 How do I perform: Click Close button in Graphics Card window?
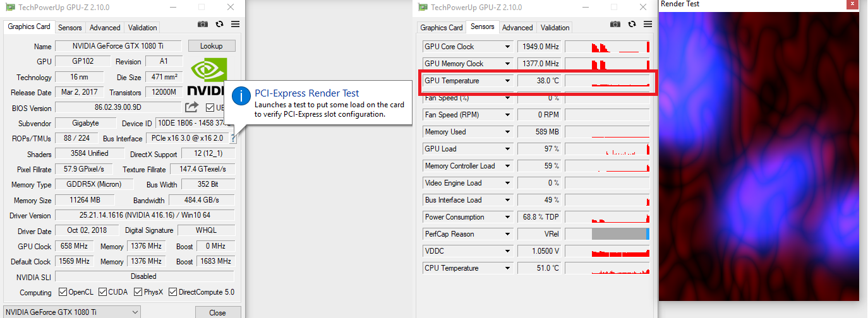(x=217, y=312)
